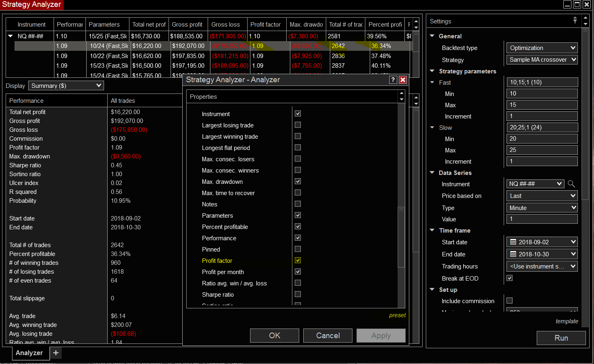Collapse the Time frame section
The height and width of the screenshot is (364, 594).
coord(432,230)
